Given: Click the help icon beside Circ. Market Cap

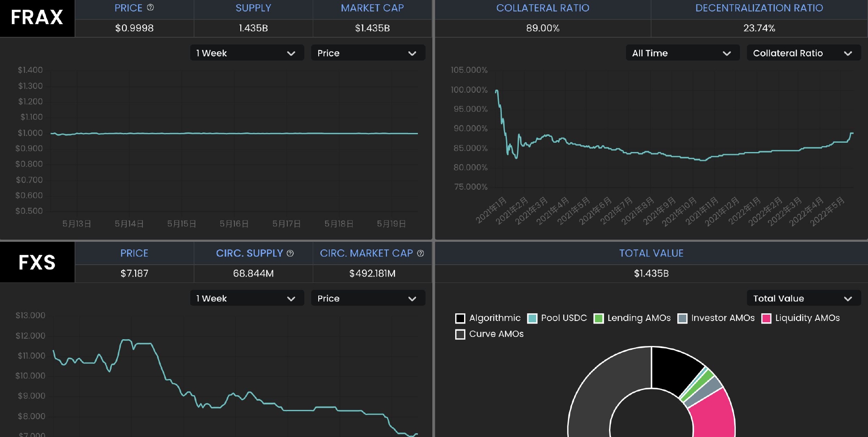Looking at the screenshot, I should click(420, 253).
